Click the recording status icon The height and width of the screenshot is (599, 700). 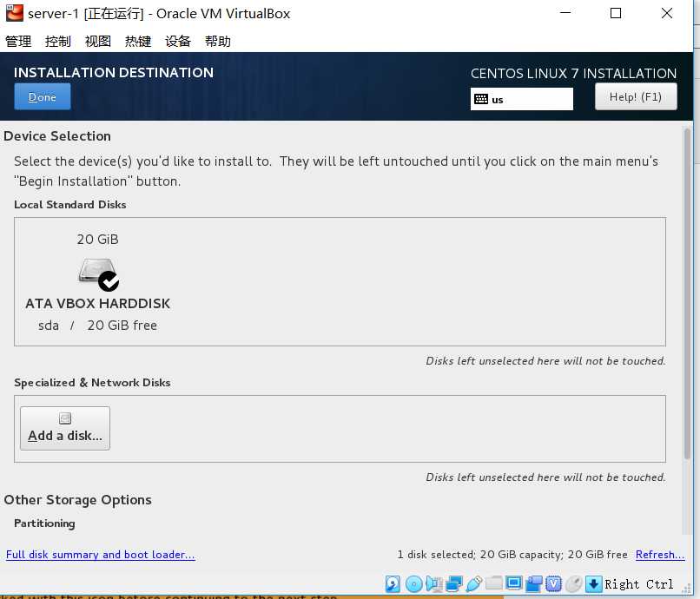pos(534,583)
